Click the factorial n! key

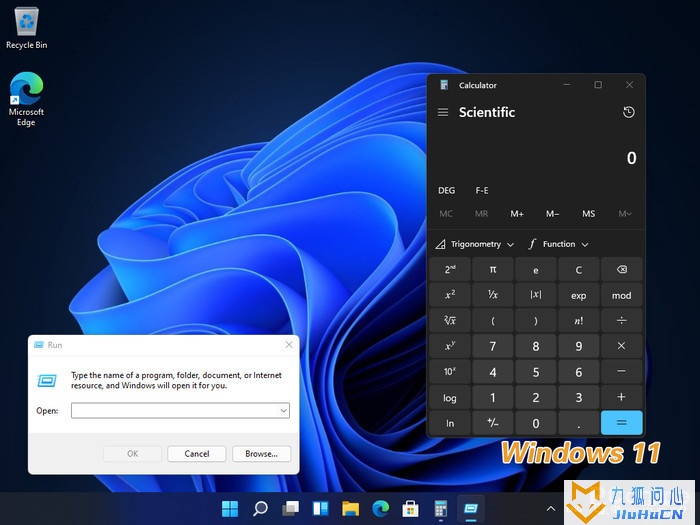pyautogui.click(x=579, y=320)
